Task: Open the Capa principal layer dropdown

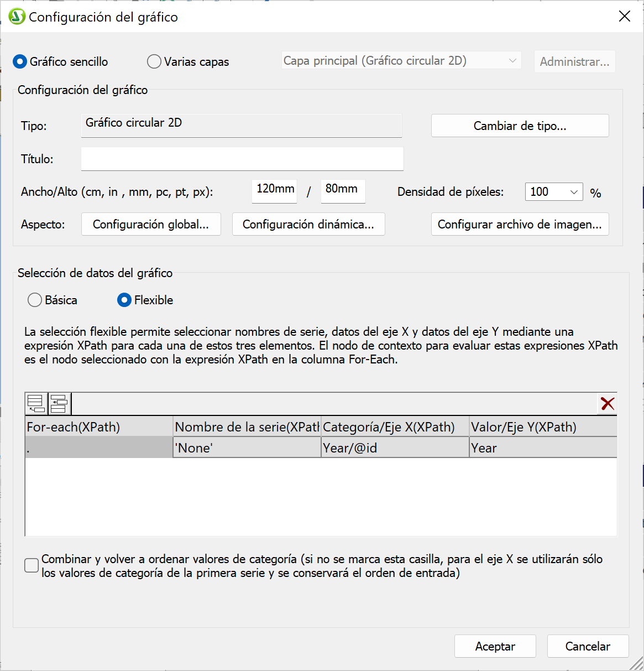Action: click(401, 61)
